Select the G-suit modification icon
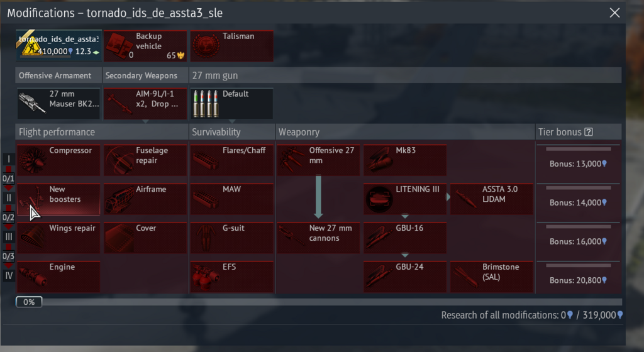Image resolution: width=644 pixels, height=352 pixels. coord(206,238)
